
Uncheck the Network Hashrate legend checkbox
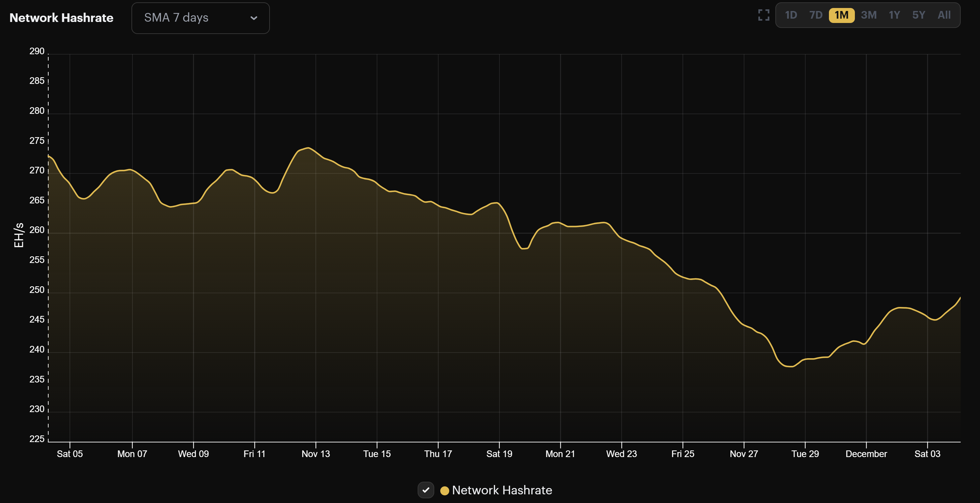coord(426,490)
